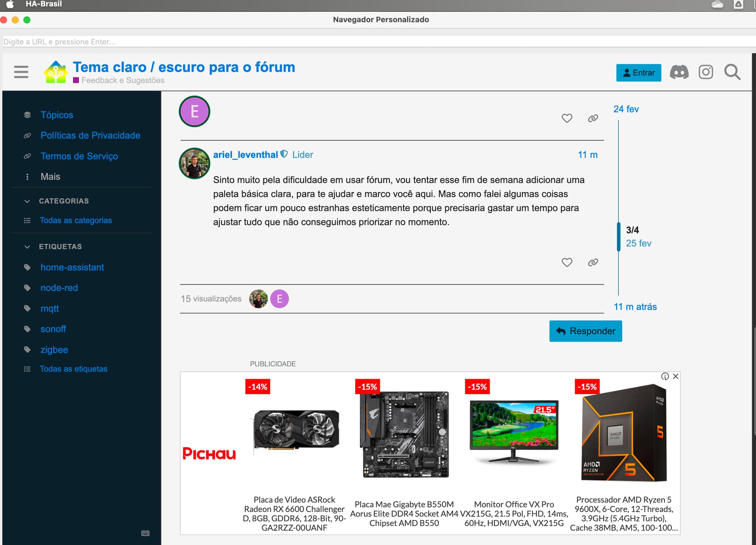Click the moderator shield icon
The height and width of the screenshot is (545, 756).
[x=284, y=154]
